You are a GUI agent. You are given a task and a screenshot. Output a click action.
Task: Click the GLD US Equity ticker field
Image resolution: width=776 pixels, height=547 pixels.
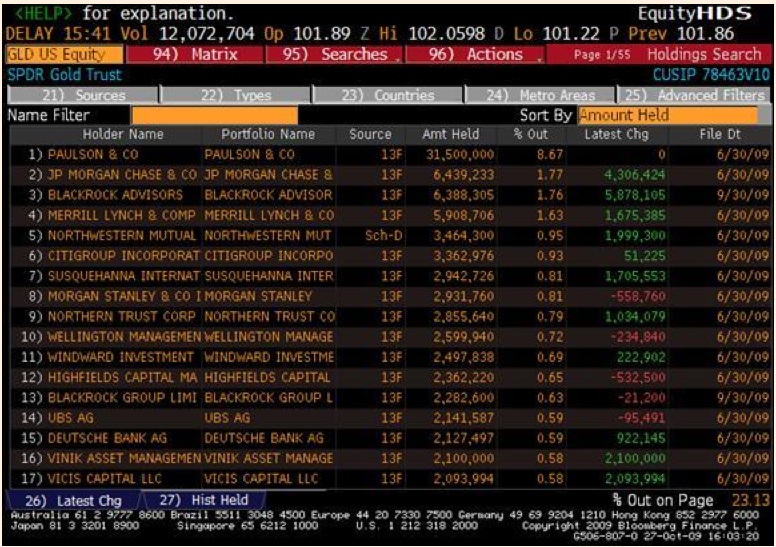point(64,54)
